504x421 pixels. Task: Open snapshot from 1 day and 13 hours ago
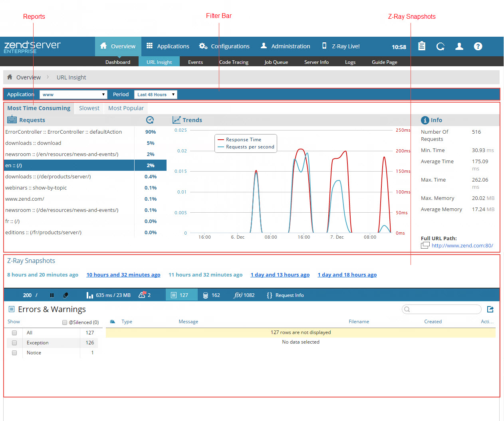tap(280, 275)
